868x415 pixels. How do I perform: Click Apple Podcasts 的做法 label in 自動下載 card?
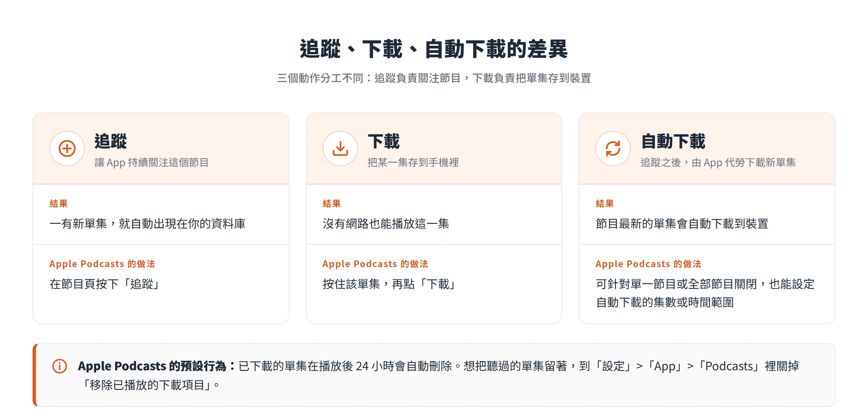[x=648, y=264]
